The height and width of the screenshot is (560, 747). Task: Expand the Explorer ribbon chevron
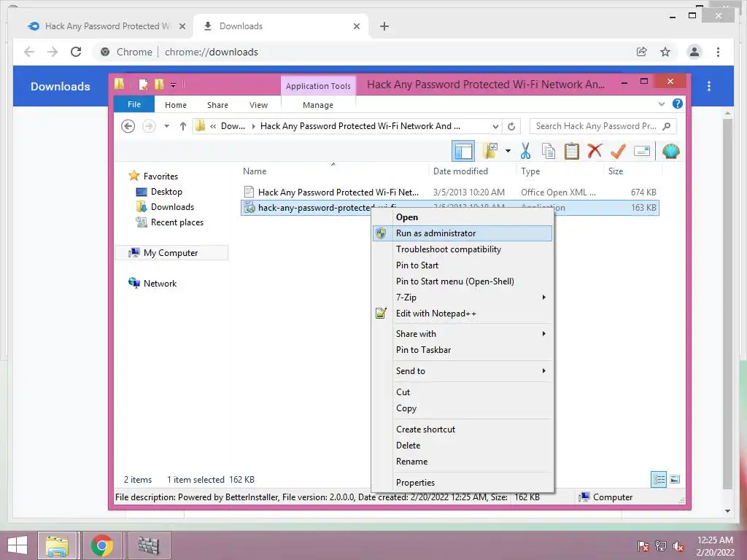point(661,104)
